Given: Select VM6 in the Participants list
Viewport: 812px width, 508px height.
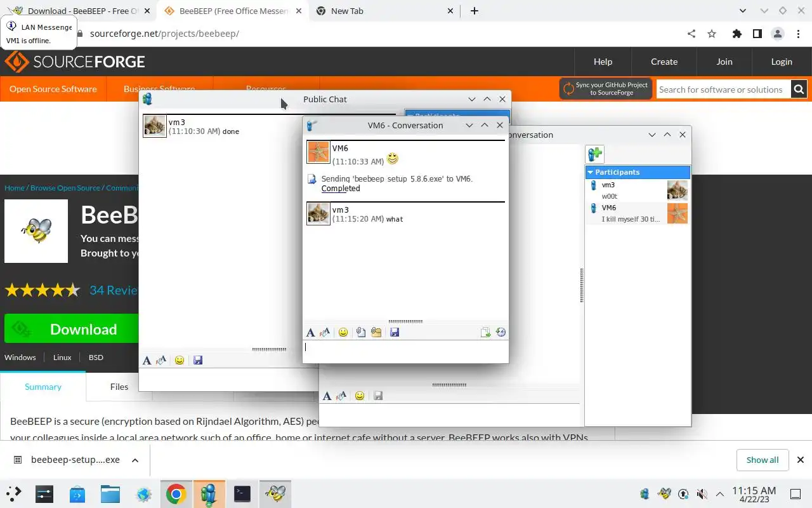Looking at the screenshot, I should tap(638, 213).
